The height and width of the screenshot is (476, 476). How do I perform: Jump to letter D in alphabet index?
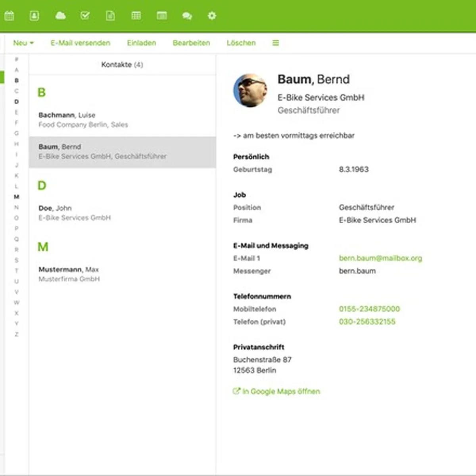pyautogui.click(x=16, y=102)
